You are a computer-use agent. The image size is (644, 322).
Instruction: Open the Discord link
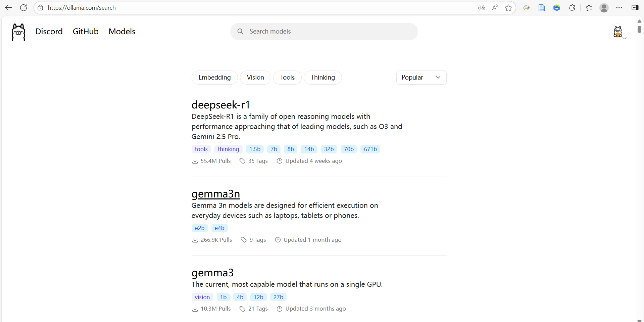pyautogui.click(x=49, y=32)
